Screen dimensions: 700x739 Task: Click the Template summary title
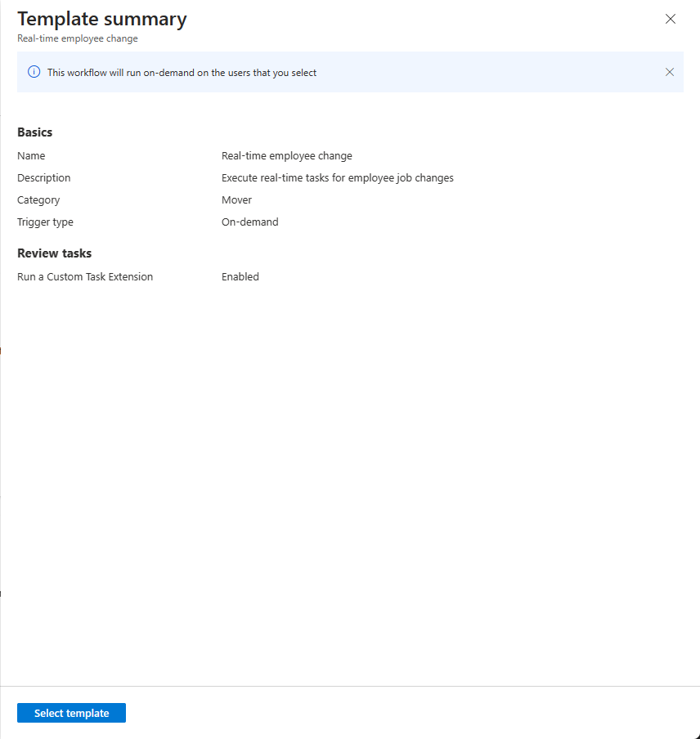[101, 19]
